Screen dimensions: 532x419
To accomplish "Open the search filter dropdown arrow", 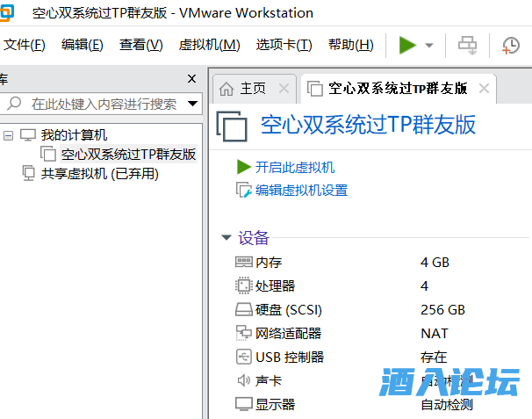I will (x=193, y=104).
